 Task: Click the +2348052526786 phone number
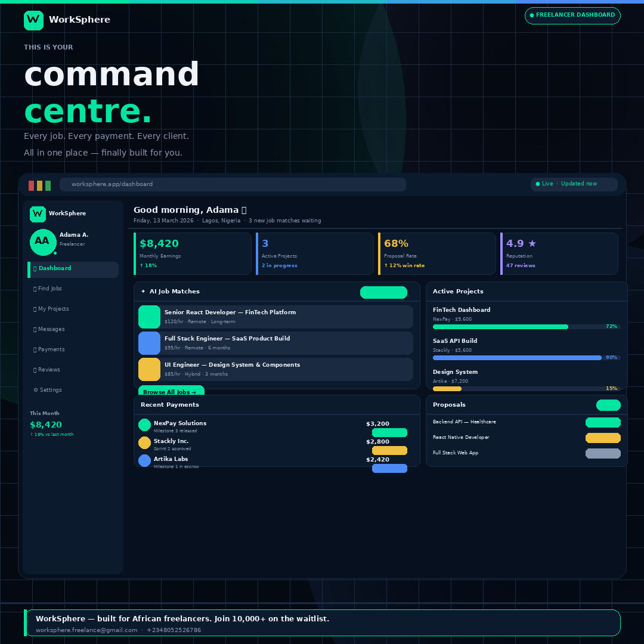(174, 630)
